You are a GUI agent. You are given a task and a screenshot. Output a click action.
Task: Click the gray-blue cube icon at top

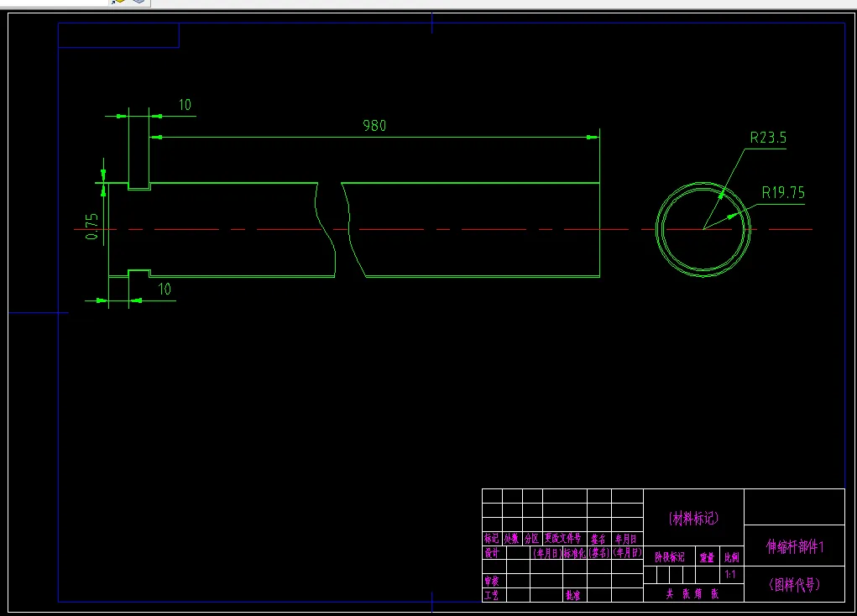[138, 2]
